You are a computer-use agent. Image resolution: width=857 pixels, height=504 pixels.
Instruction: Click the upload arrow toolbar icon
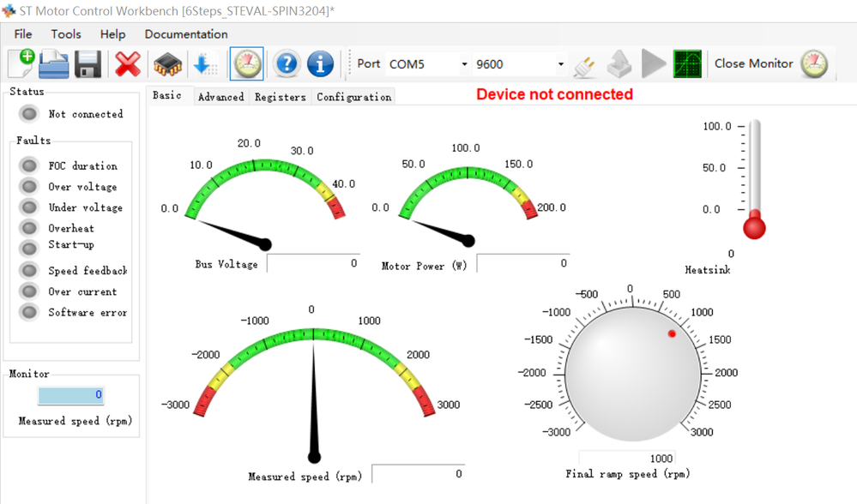pyautogui.click(x=619, y=64)
